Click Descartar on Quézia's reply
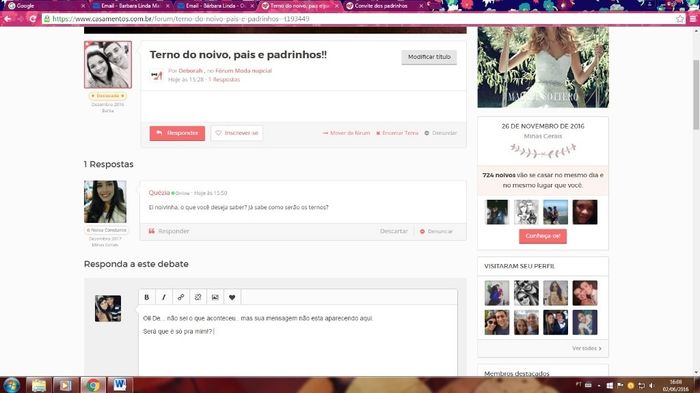The width and height of the screenshot is (700, 393). coord(394,231)
